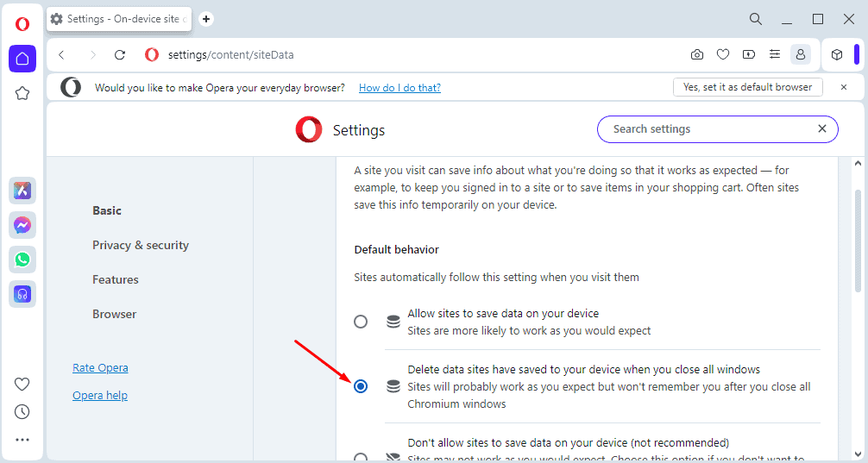Click the scrollbar up arrow
The width and height of the screenshot is (868, 463).
tap(858, 163)
